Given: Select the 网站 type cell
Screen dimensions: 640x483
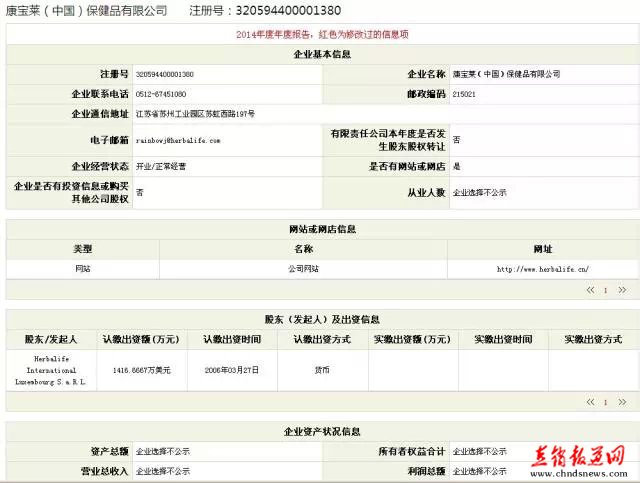Looking at the screenshot, I should [x=82, y=269].
